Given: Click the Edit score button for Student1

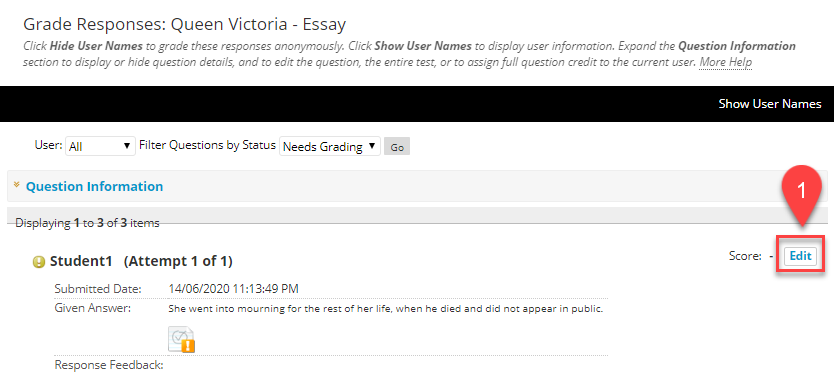Looking at the screenshot, I should pyautogui.click(x=800, y=256).
